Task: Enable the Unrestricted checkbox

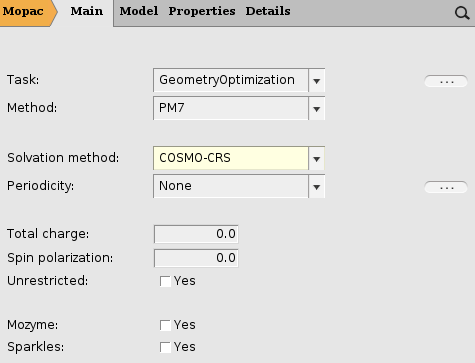Action: (165, 281)
